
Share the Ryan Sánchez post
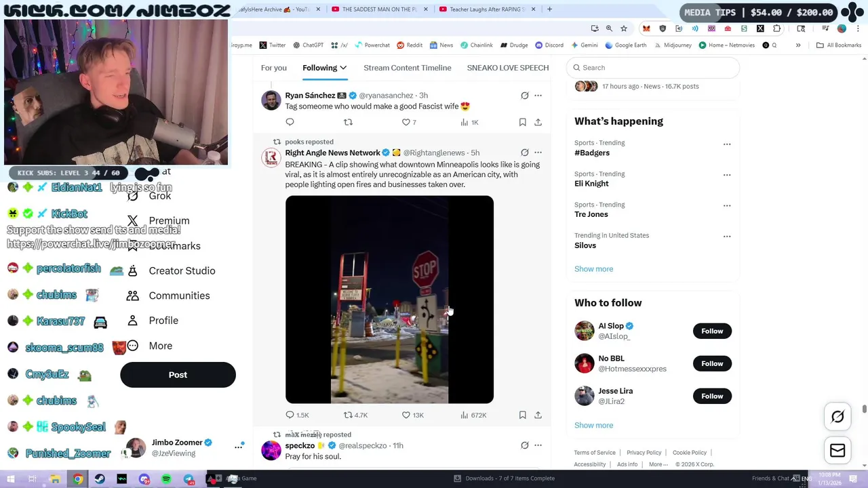pos(538,122)
